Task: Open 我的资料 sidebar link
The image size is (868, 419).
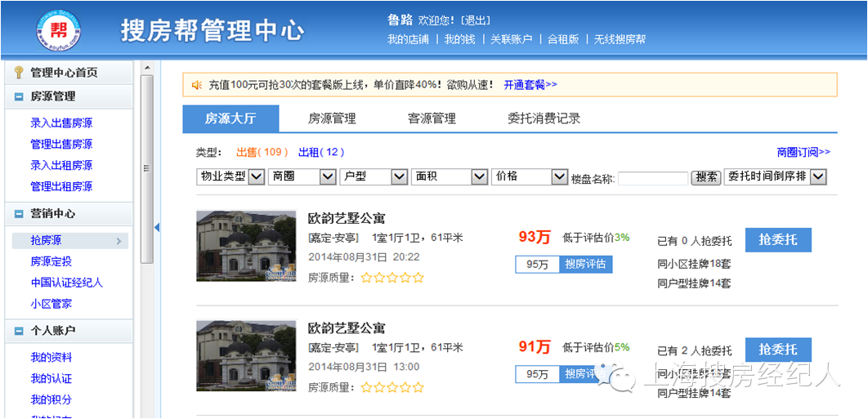Action: (51, 358)
